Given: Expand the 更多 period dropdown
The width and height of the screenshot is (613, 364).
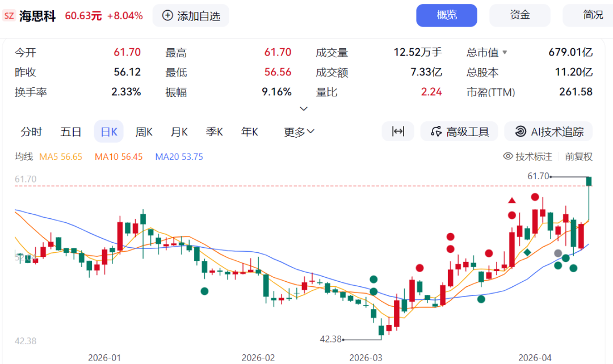Looking at the screenshot, I should click(x=299, y=132).
